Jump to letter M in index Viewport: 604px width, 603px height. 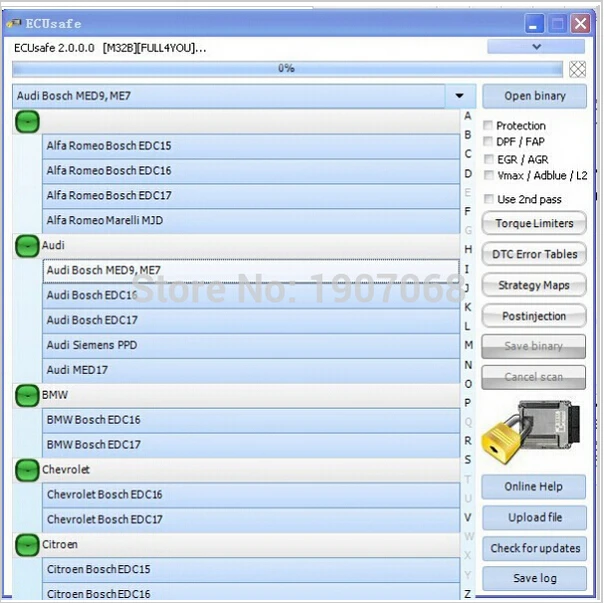tap(468, 345)
